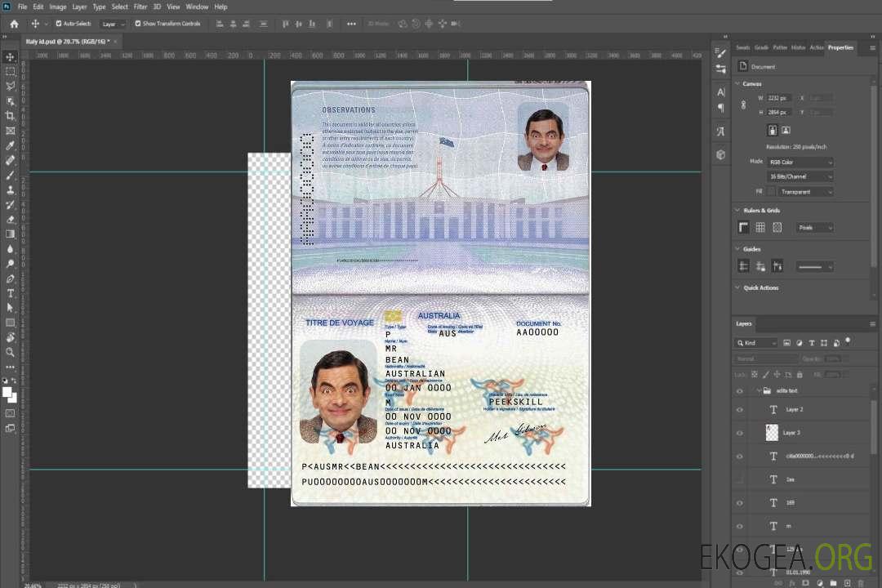The height and width of the screenshot is (588, 882).
Task: Open the ruler units Pixels dropdown
Action: click(x=815, y=227)
